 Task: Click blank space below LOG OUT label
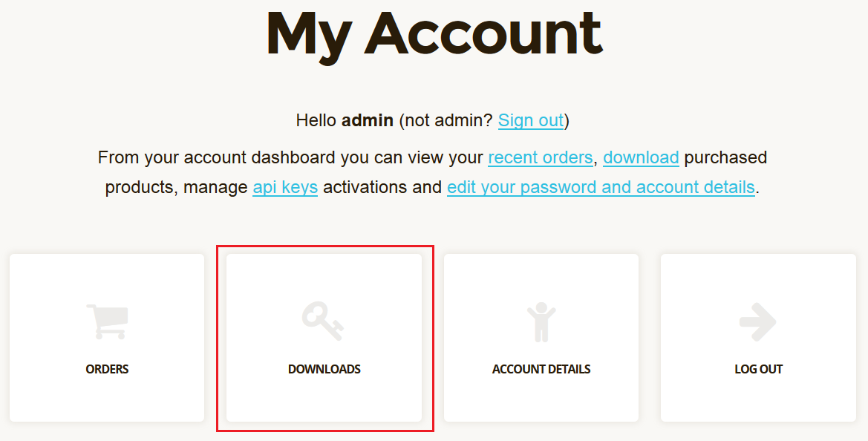point(758,399)
